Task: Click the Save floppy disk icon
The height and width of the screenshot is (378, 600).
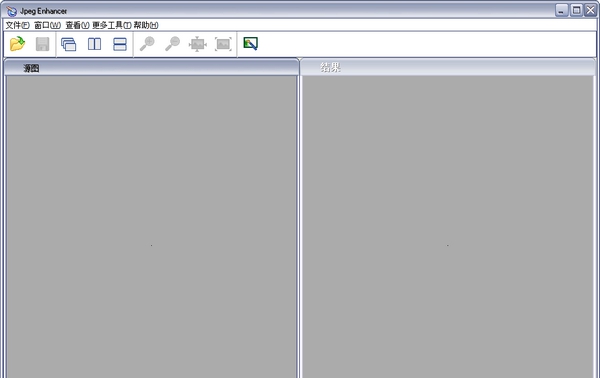Action: [x=42, y=44]
